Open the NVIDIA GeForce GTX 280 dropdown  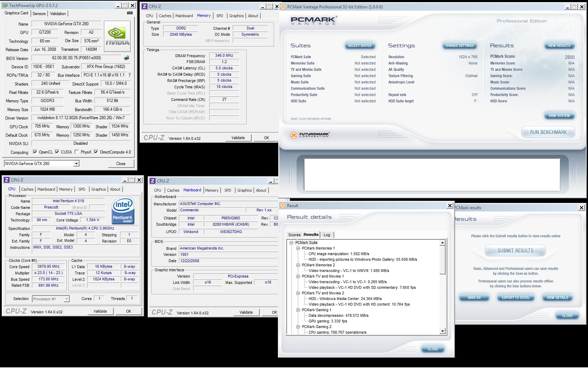click(76, 164)
